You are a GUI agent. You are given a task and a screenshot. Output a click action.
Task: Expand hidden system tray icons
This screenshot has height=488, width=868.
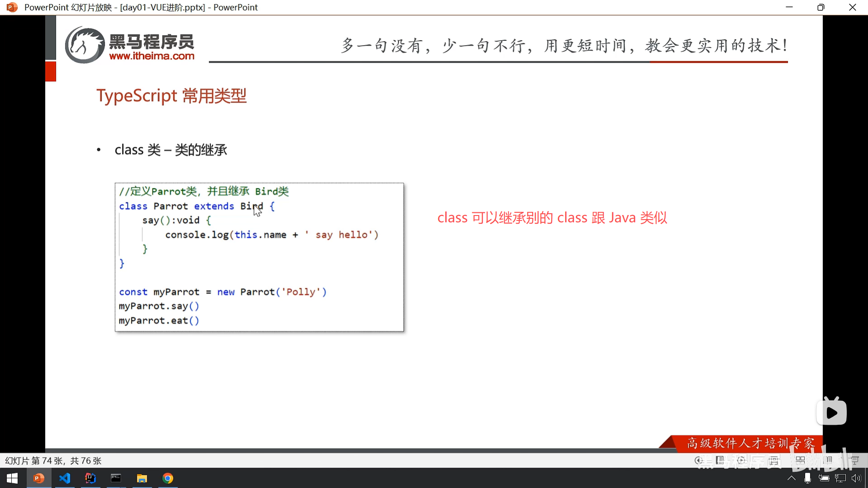click(791, 478)
